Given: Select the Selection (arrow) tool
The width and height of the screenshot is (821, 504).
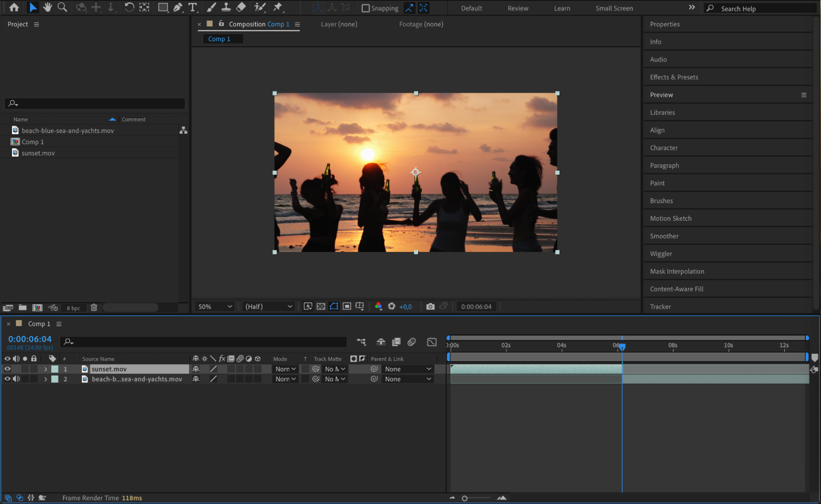Looking at the screenshot, I should point(33,7).
